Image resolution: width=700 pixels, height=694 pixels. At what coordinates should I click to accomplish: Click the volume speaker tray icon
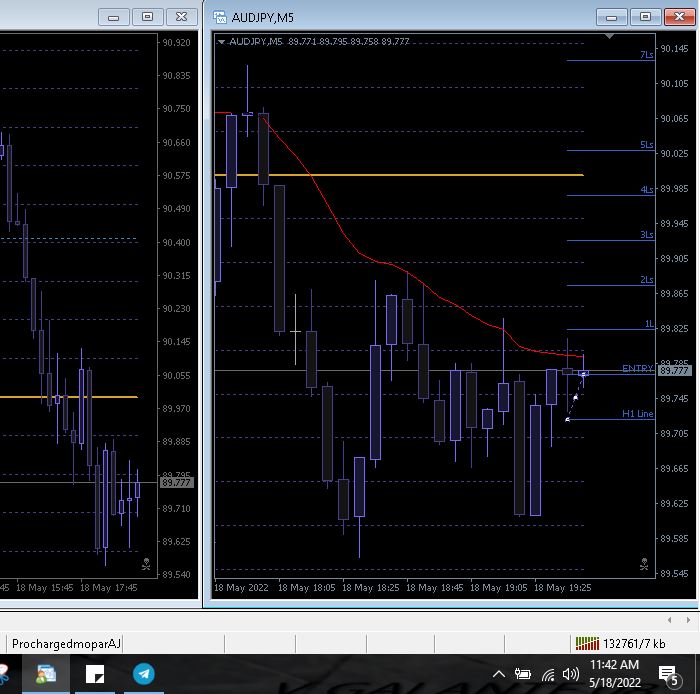[570, 675]
